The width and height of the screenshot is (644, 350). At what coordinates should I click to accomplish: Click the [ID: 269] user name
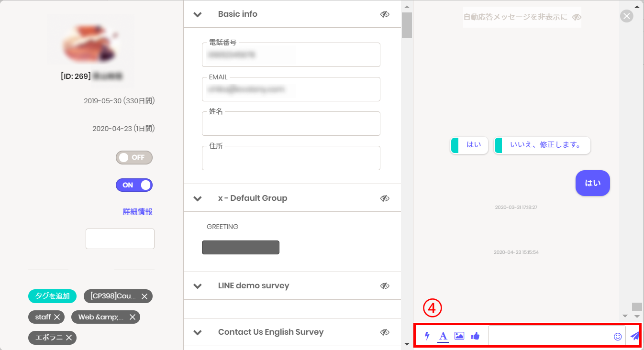[92, 76]
